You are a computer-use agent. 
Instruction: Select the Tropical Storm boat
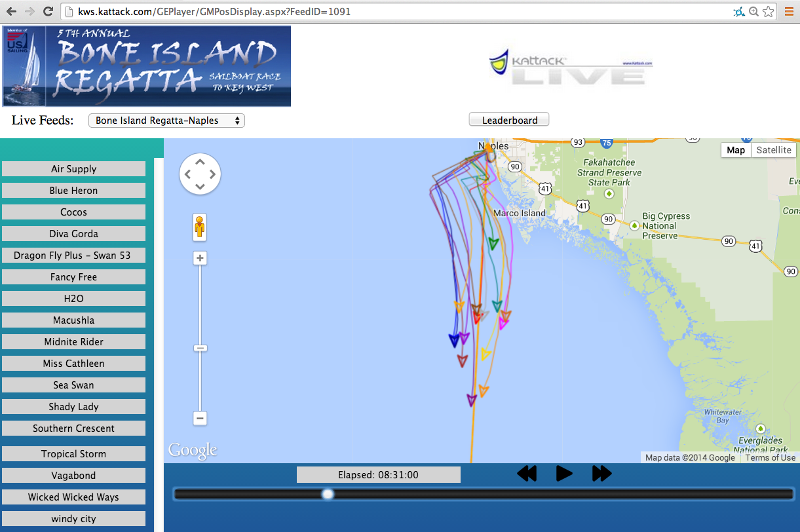[73, 454]
